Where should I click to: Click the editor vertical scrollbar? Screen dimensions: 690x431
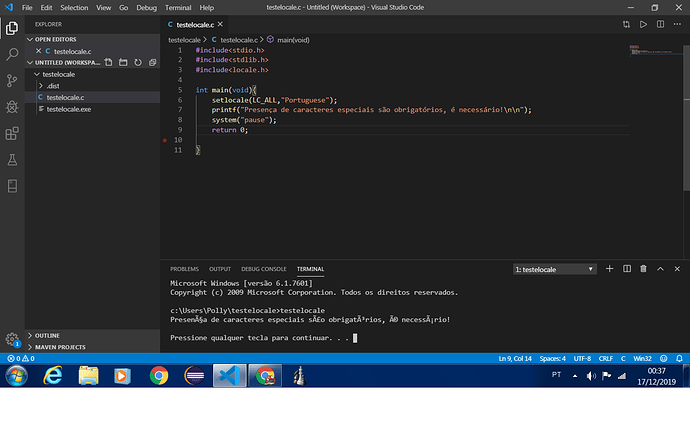click(x=686, y=119)
